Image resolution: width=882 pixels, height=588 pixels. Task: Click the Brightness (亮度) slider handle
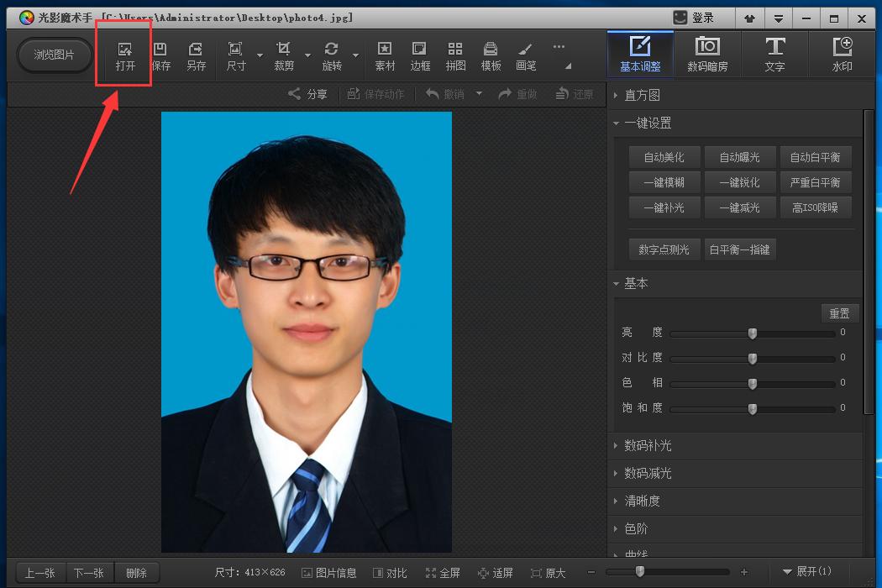coord(753,333)
